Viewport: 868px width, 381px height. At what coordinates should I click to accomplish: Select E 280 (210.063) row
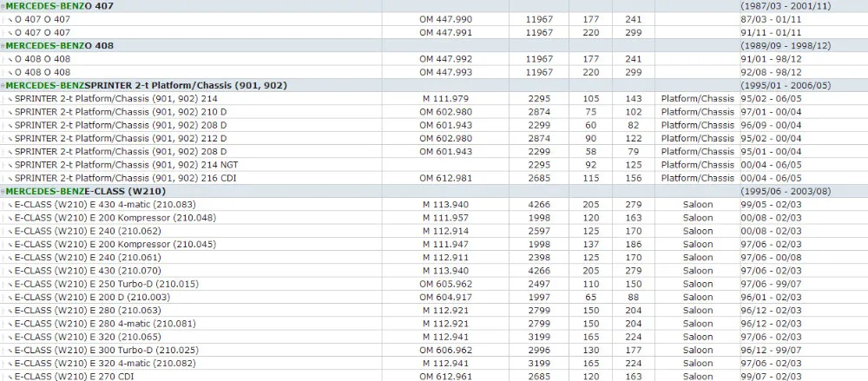tap(434, 311)
